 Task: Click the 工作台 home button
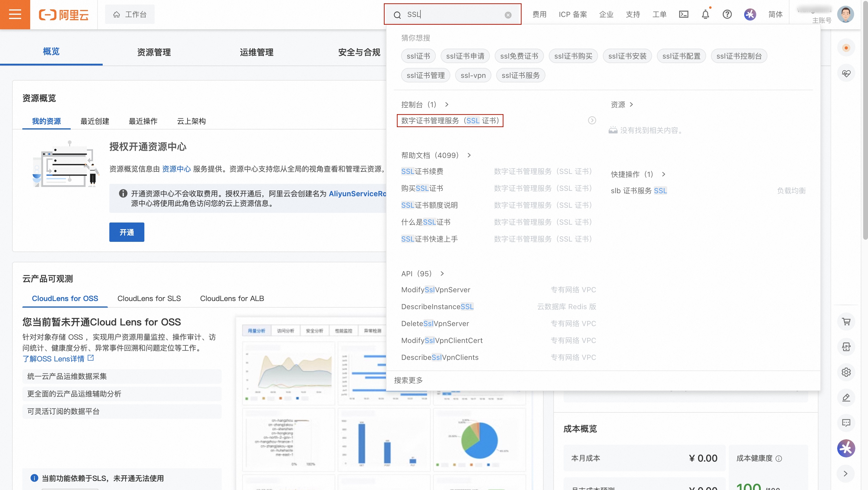130,14
